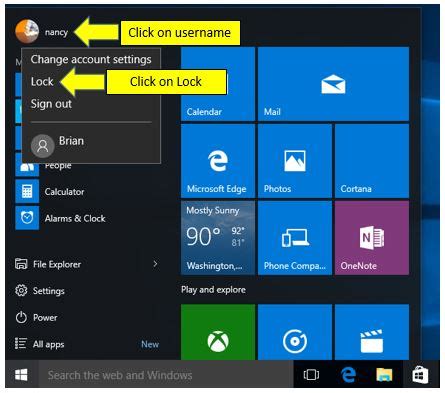Open the Calendar tile

tap(218, 84)
